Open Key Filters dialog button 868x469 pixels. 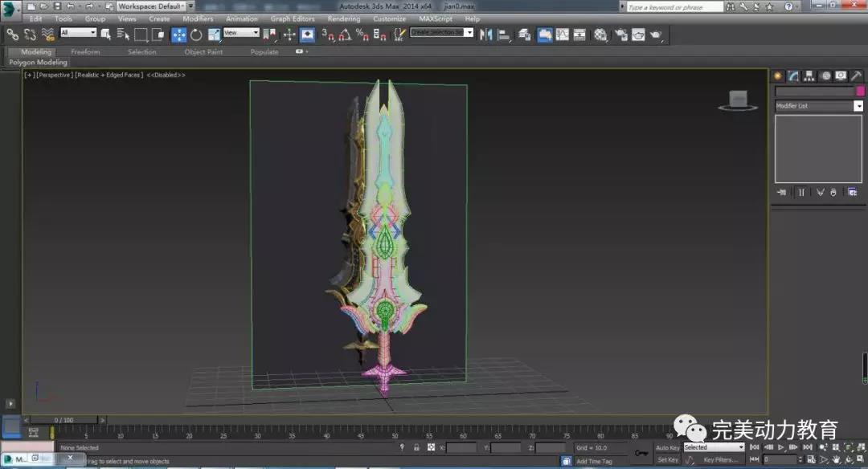(721, 459)
